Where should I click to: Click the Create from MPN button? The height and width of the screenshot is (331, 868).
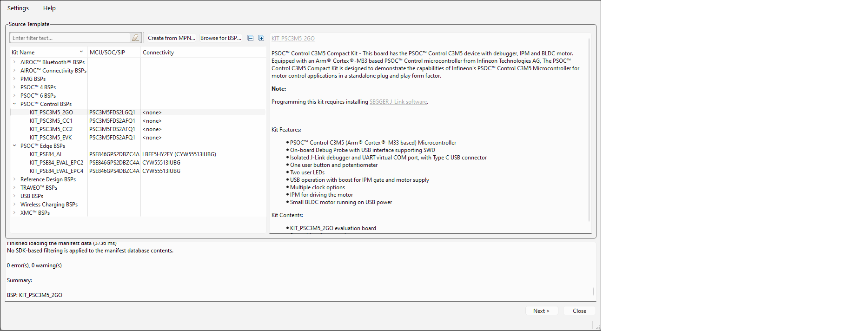coord(171,38)
